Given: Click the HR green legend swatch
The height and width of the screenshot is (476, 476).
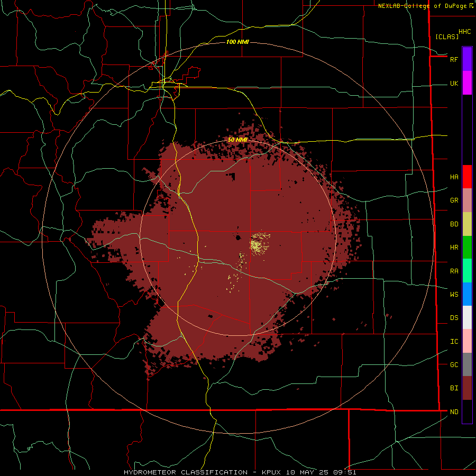Looking at the screenshot, I should click(x=467, y=248).
